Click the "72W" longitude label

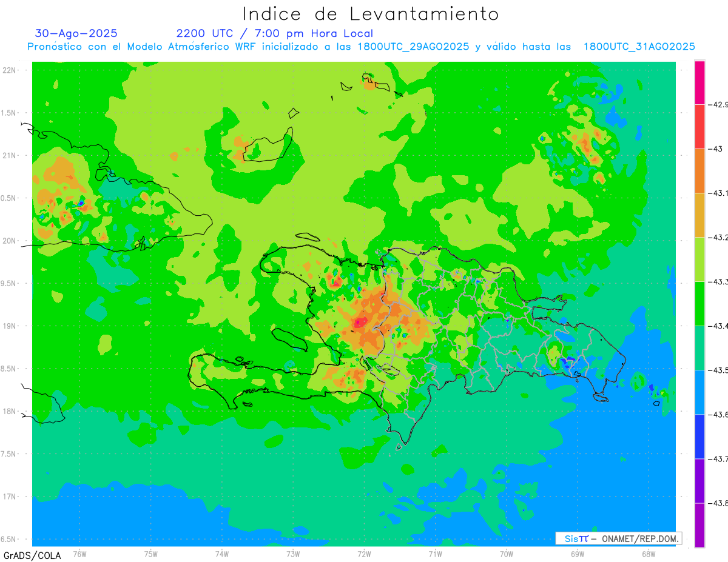click(364, 554)
